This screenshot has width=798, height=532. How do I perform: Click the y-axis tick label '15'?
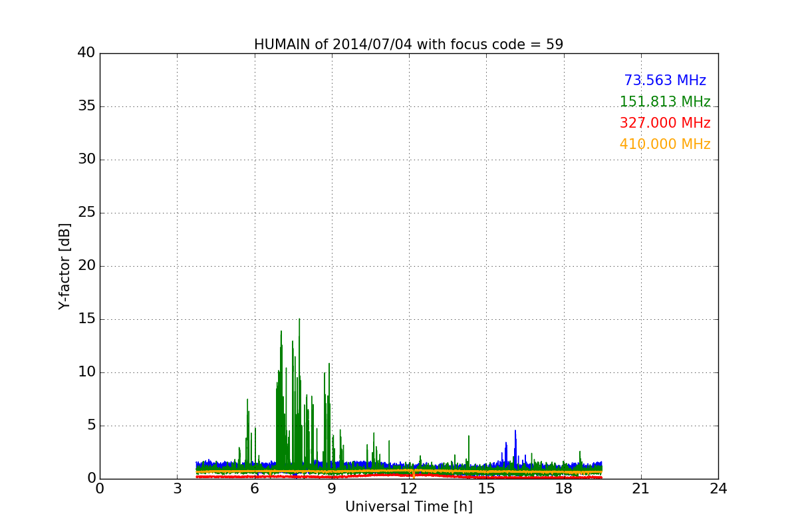(x=86, y=319)
